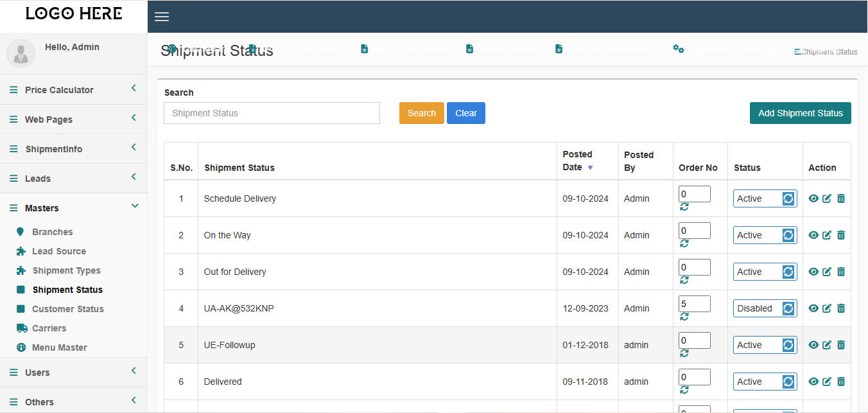The width and height of the screenshot is (868, 413).
Task: Click the hamburger menu icon in top bar
Action: pyautogui.click(x=162, y=17)
